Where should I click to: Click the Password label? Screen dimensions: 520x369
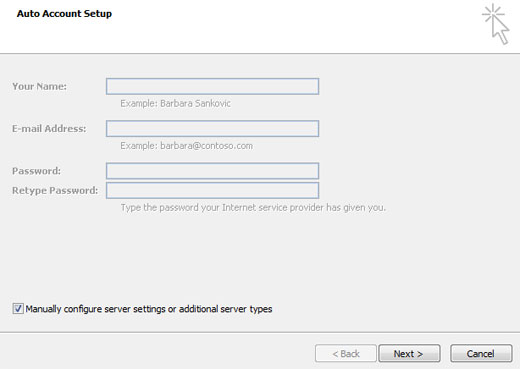pyautogui.click(x=36, y=171)
